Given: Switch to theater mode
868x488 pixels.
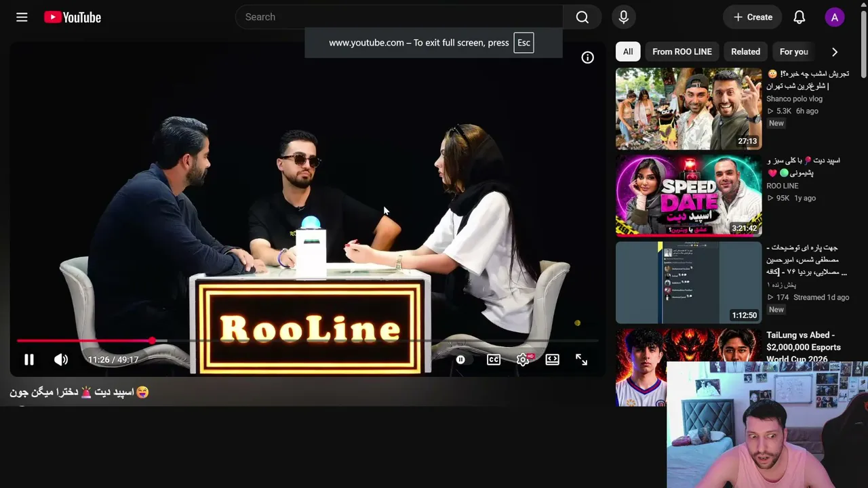Looking at the screenshot, I should tap(553, 360).
